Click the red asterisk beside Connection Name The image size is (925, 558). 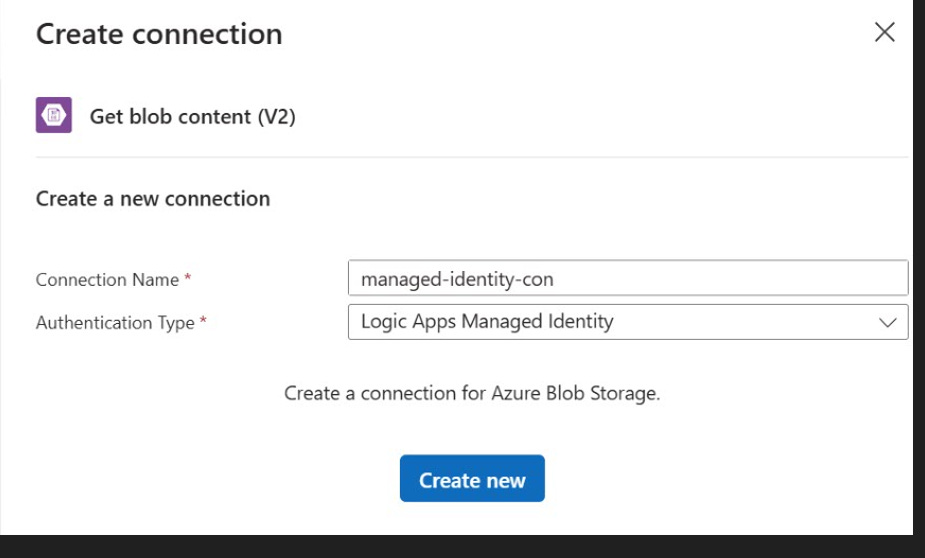pyautogui.click(x=188, y=277)
